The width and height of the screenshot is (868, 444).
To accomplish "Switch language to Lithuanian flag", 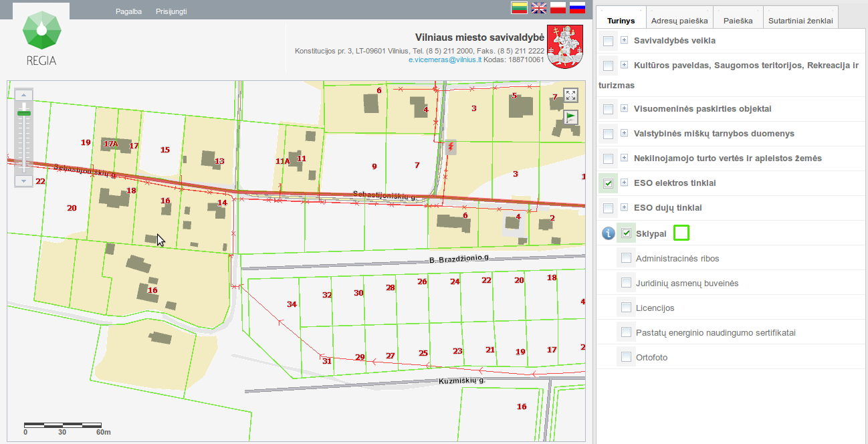I will (x=520, y=7).
